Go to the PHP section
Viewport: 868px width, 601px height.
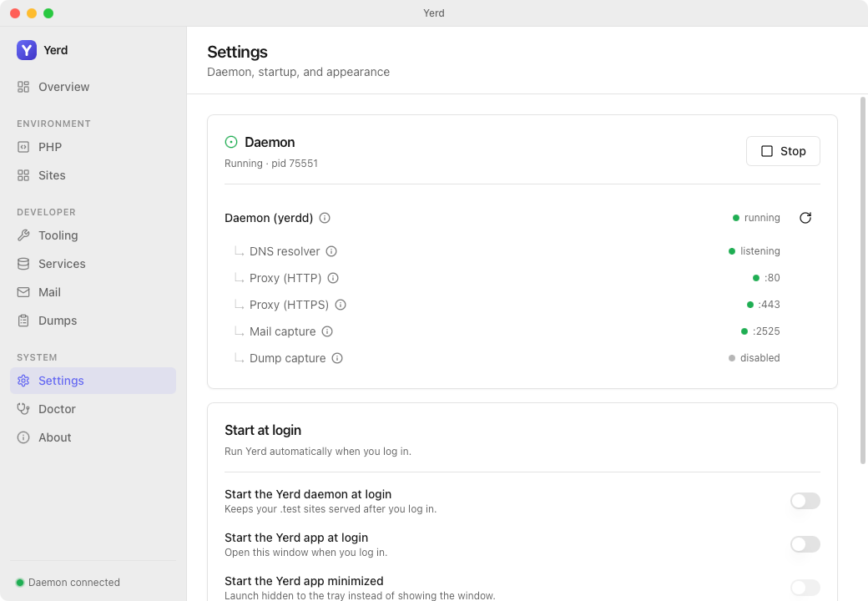[93, 147]
